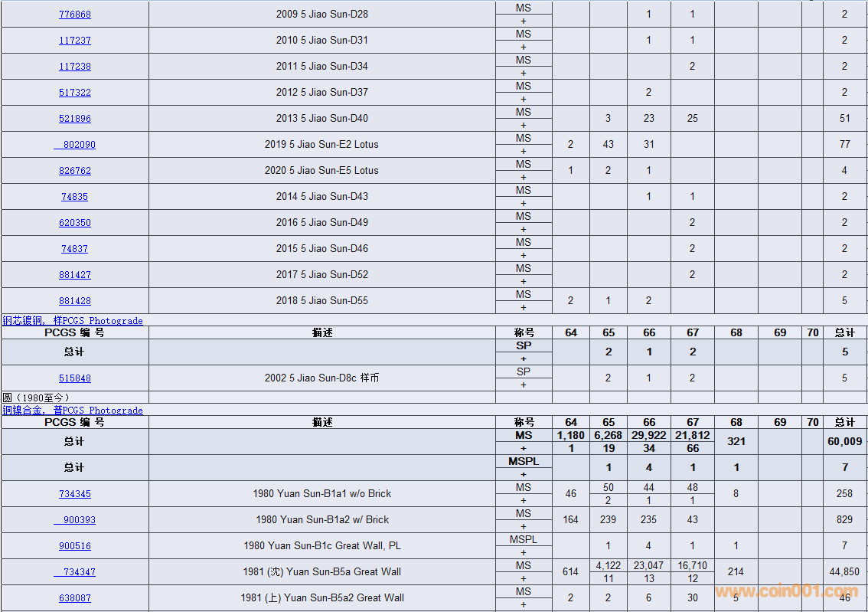Click the 60,009 total count cell

point(844,441)
